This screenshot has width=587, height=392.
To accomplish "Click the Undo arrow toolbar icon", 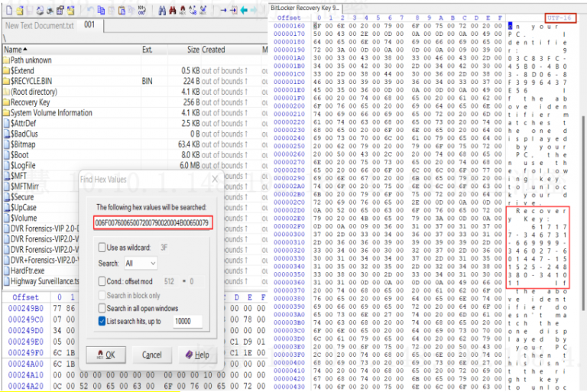I will point(90,10).
